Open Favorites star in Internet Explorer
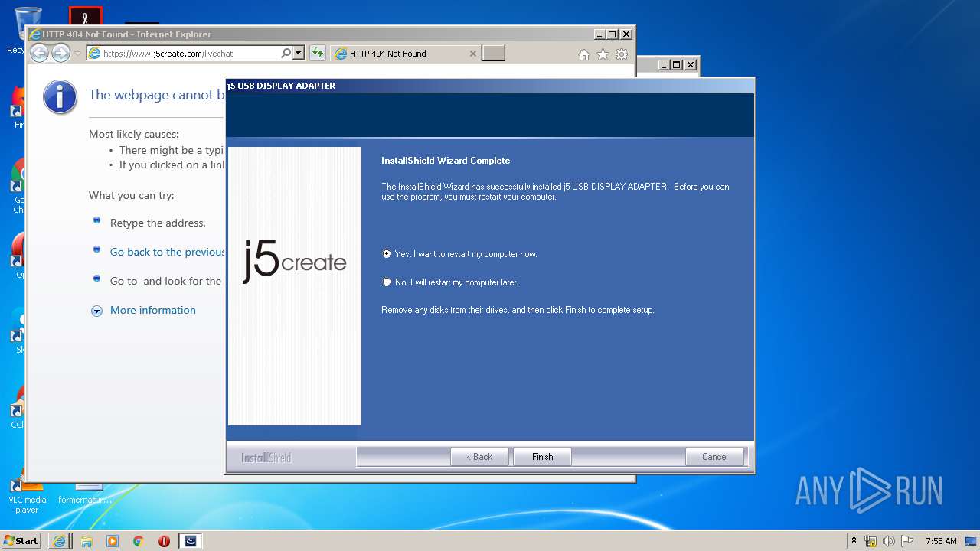Viewport: 980px width, 551px height. [603, 54]
